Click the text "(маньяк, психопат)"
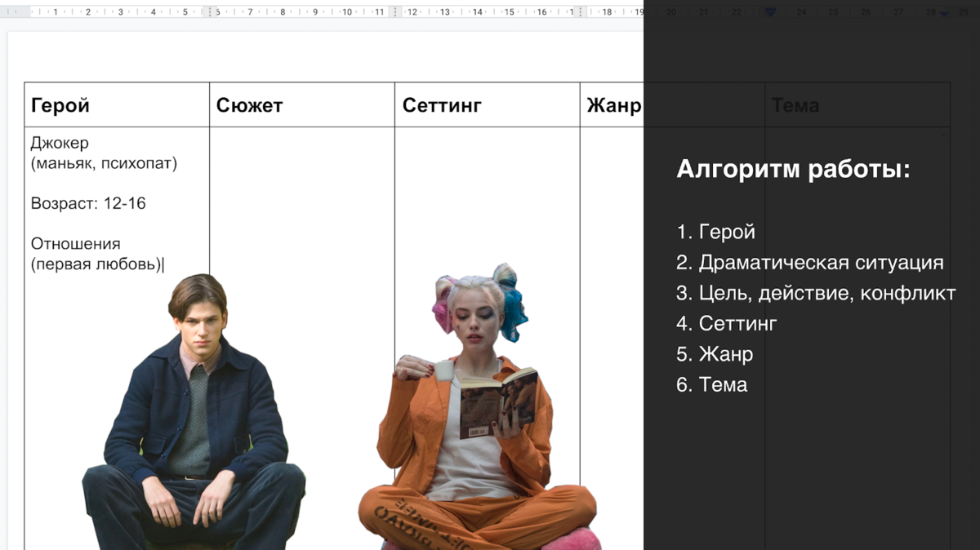The height and width of the screenshot is (550, 980). coord(104,163)
